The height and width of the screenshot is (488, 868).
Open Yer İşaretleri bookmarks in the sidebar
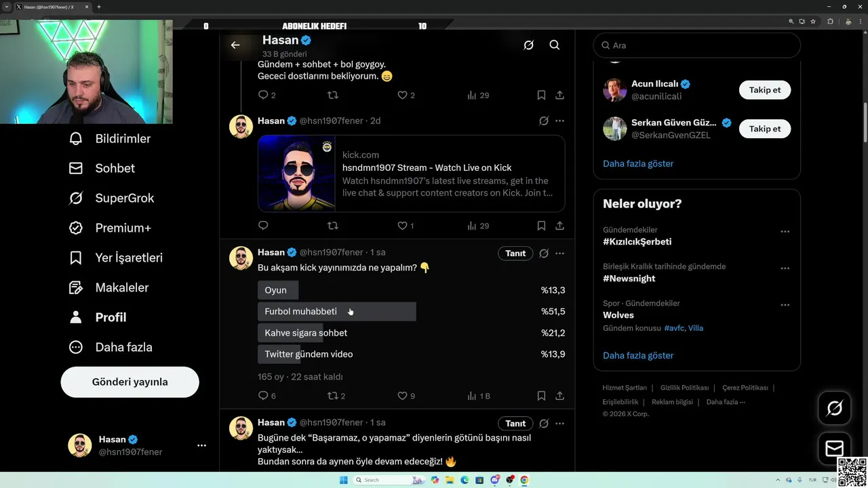(x=116, y=258)
